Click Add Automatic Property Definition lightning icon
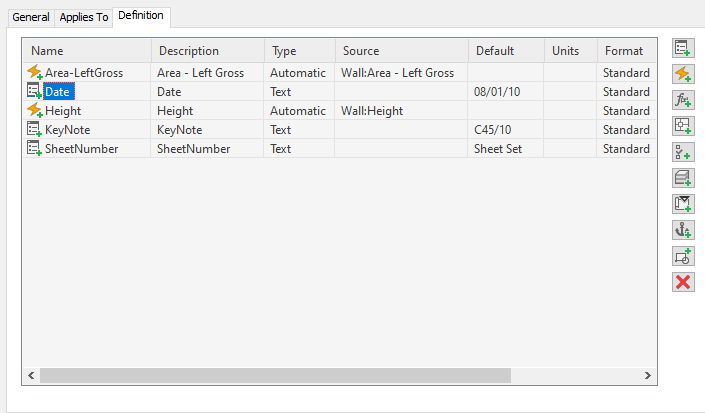This screenshot has height=413, width=705. 683,73
